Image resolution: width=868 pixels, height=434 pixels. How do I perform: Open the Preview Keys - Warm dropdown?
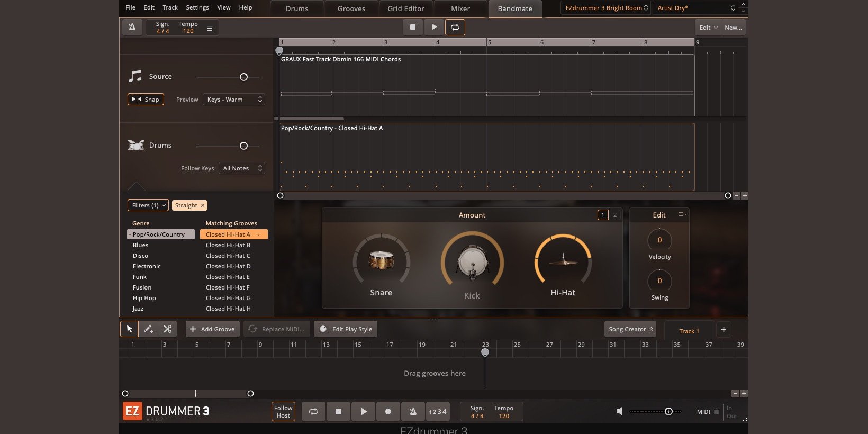[233, 100]
